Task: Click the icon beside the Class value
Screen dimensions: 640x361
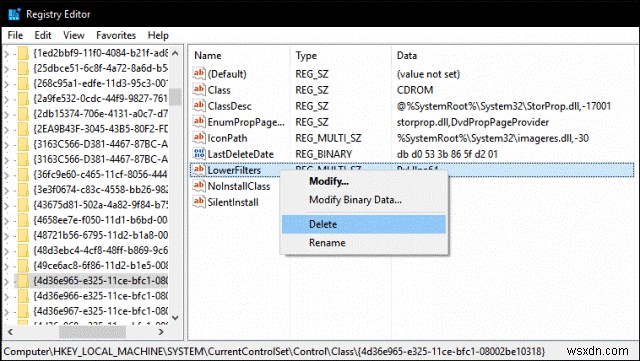Action: [x=199, y=89]
